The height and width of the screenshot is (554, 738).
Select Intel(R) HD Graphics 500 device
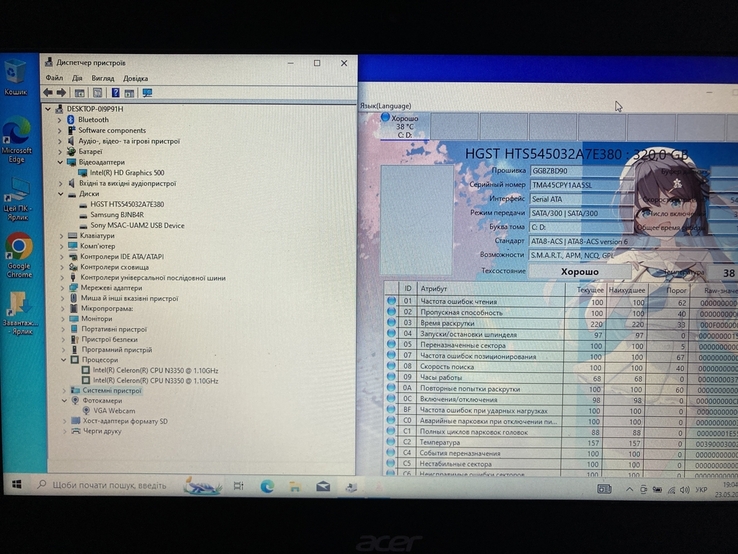click(x=127, y=173)
